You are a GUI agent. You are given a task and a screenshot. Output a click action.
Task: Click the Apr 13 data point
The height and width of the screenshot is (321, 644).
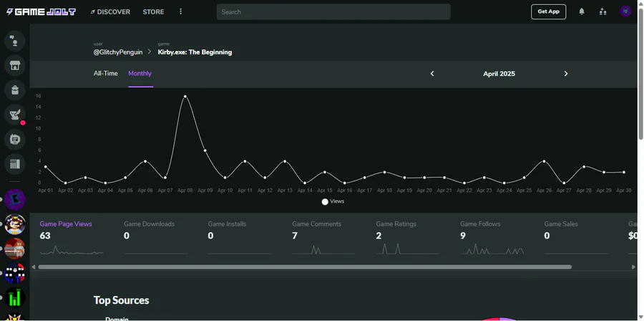pos(285,161)
